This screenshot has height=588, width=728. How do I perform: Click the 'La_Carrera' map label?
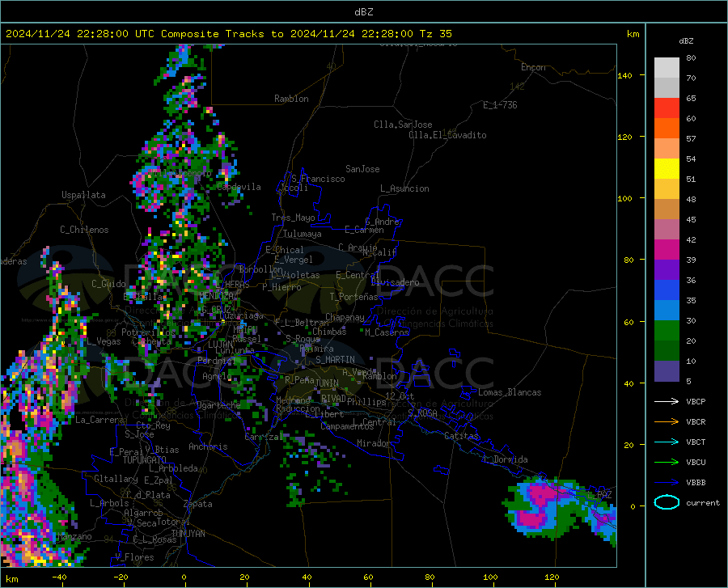(x=99, y=420)
